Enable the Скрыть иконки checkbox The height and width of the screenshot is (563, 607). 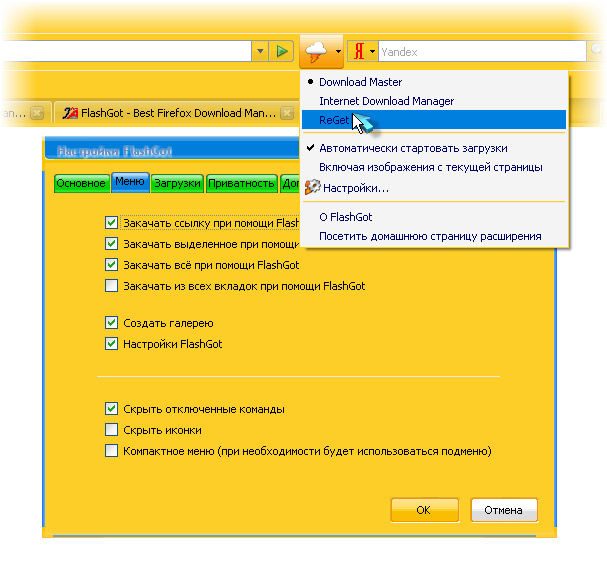[111, 429]
